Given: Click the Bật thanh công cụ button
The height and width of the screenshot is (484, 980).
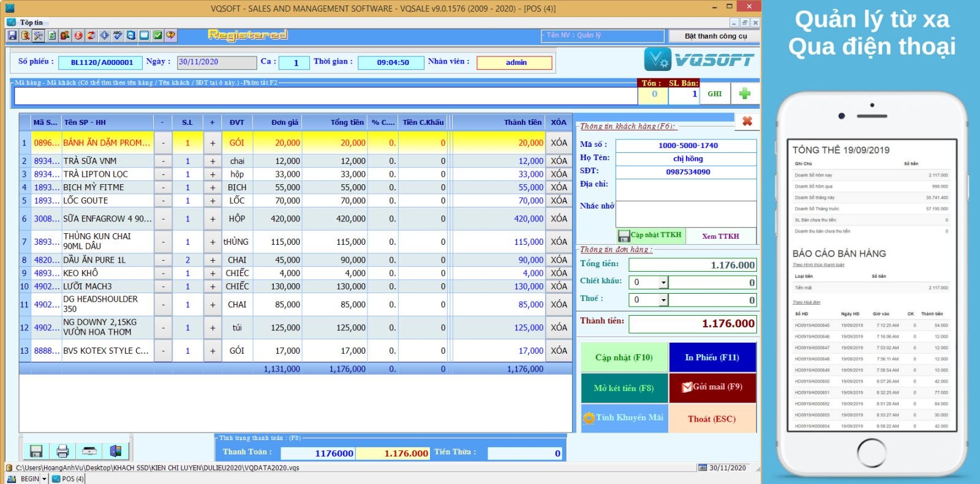Looking at the screenshot, I should pyautogui.click(x=715, y=36).
